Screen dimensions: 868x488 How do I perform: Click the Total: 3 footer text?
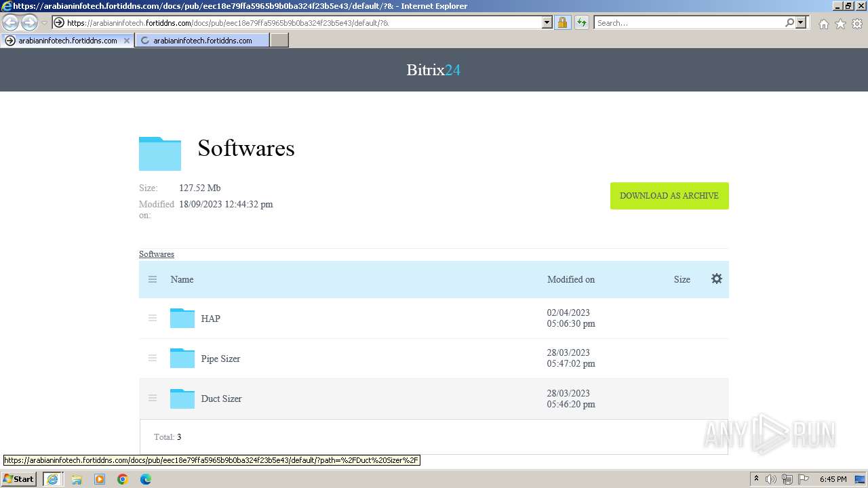[167, 437]
